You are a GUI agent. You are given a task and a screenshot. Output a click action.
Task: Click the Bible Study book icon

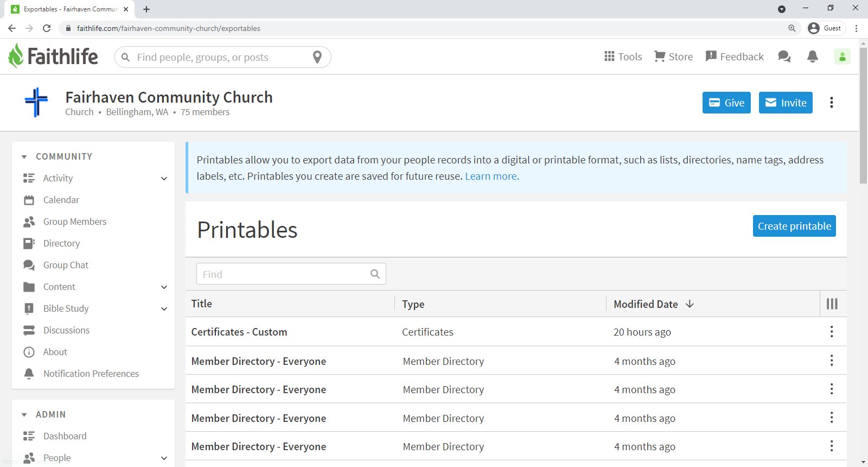pyautogui.click(x=29, y=308)
